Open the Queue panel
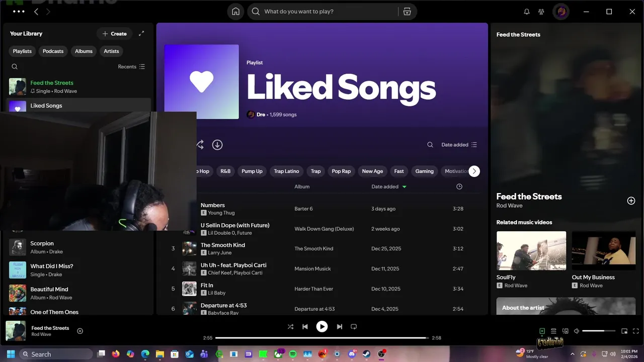The image size is (644, 362). tap(553, 331)
